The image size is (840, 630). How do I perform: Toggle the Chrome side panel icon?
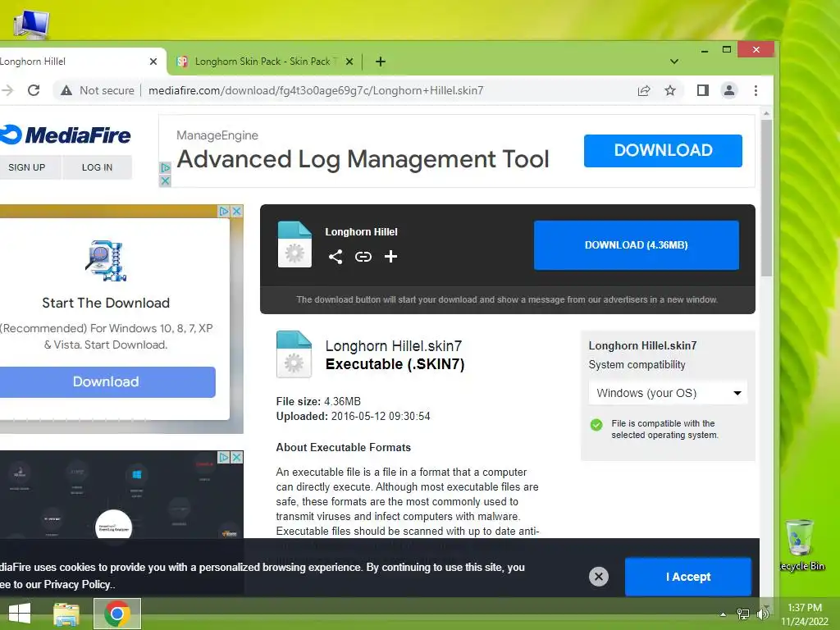(703, 90)
